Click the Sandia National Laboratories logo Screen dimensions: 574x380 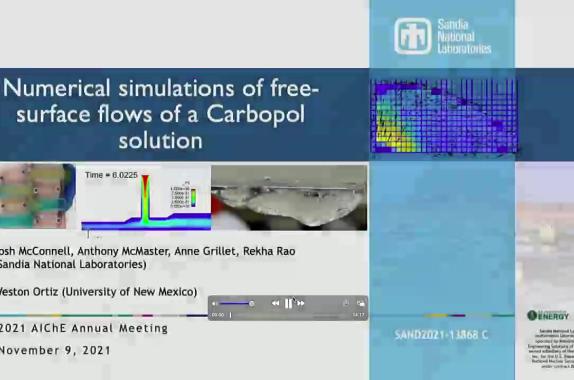(x=443, y=36)
